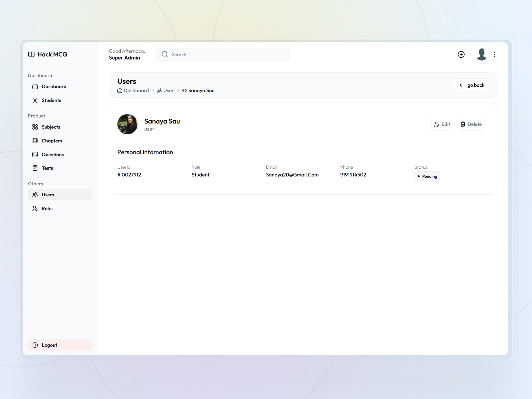532x399 pixels.
Task: Delete the user Sanaya Sau
Action: (471, 124)
